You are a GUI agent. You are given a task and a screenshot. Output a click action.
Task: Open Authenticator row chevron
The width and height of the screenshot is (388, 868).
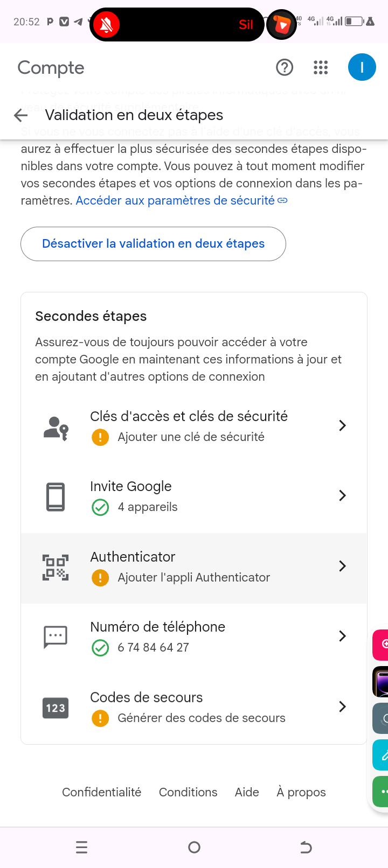[x=342, y=566]
